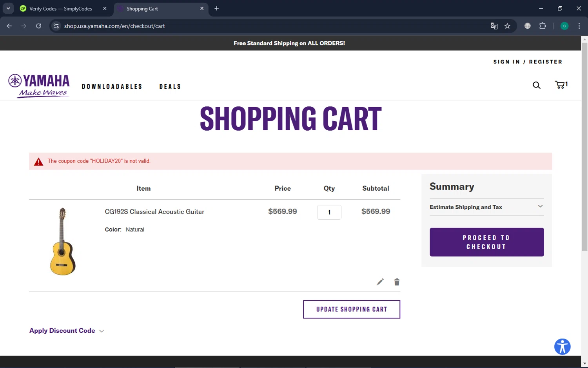Click the Qty column header
The width and height of the screenshot is (588, 368).
click(x=329, y=188)
